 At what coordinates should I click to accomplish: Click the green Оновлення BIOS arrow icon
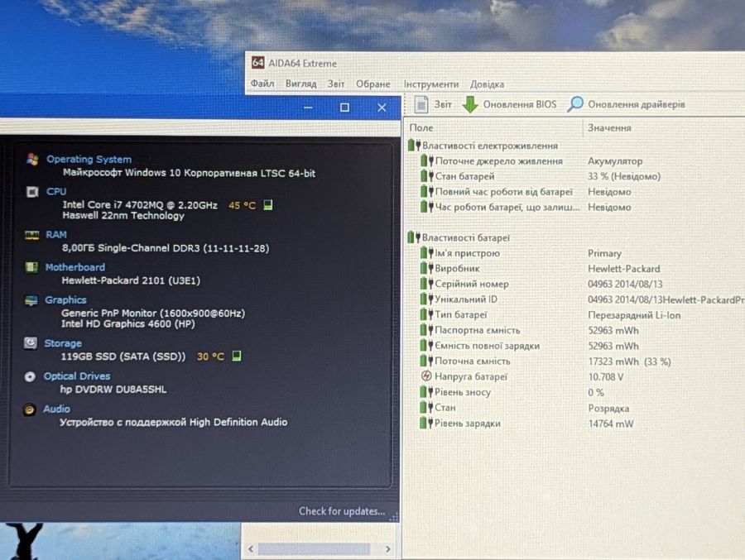point(470,104)
